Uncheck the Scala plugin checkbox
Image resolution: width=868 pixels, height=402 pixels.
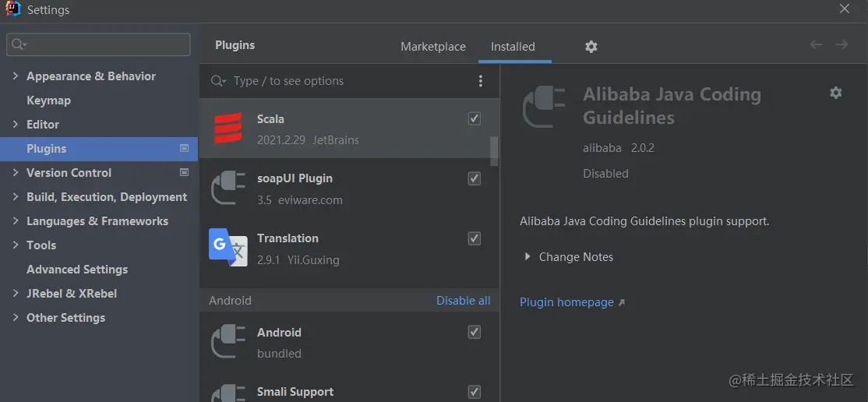[474, 118]
